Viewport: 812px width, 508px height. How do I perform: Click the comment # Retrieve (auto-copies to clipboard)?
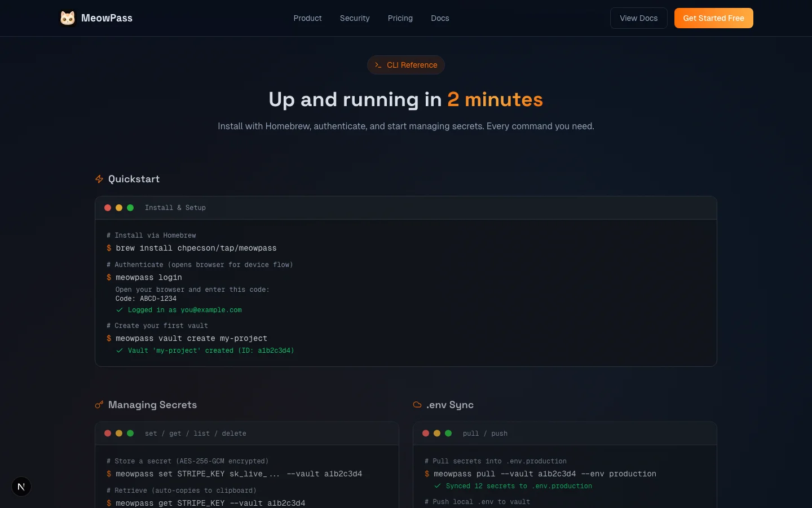pos(182,491)
